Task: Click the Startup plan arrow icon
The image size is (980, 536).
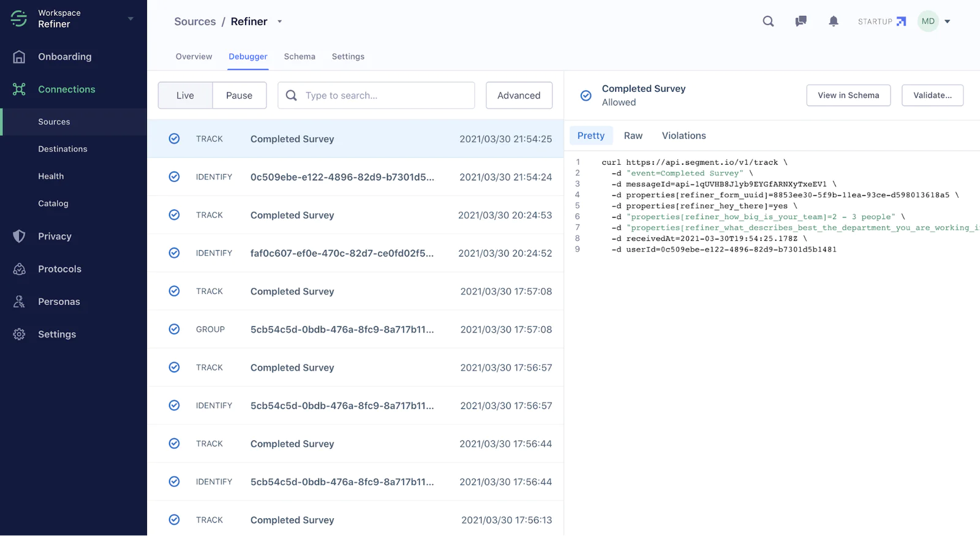Action: point(901,21)
